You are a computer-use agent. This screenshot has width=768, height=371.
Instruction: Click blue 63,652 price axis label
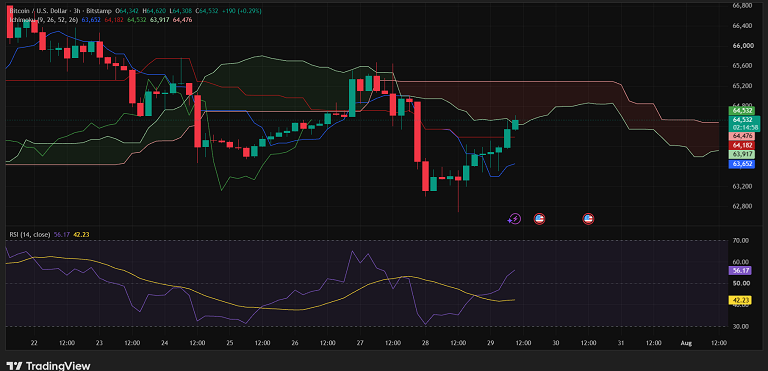pyautogui.click(x=742, y=164)
